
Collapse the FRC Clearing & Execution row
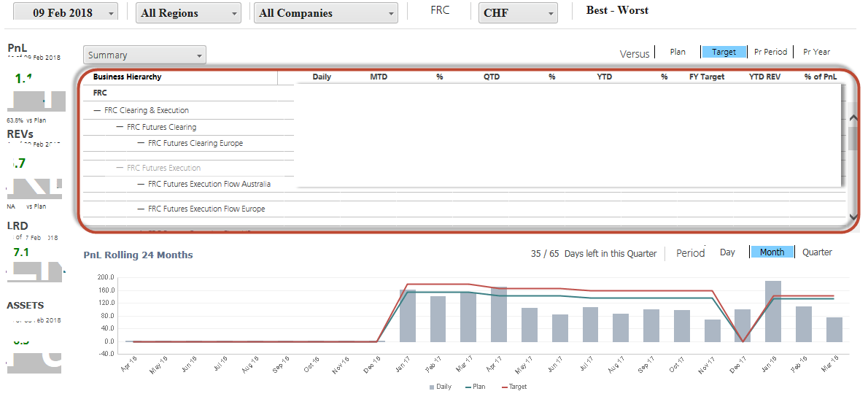(x=97, y=111)
